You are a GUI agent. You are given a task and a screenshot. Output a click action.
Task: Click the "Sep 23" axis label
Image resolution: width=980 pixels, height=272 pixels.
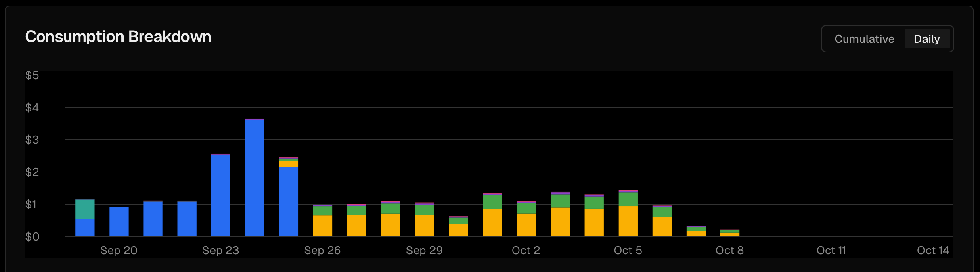pyautogui.click(x=221, y=251)
